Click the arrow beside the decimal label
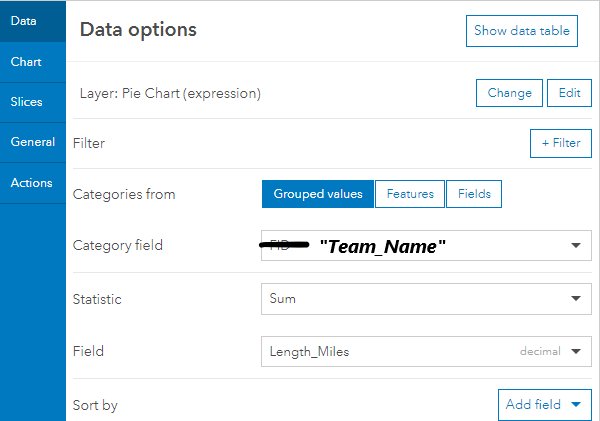The image size is (600, 421). point(575,351)
